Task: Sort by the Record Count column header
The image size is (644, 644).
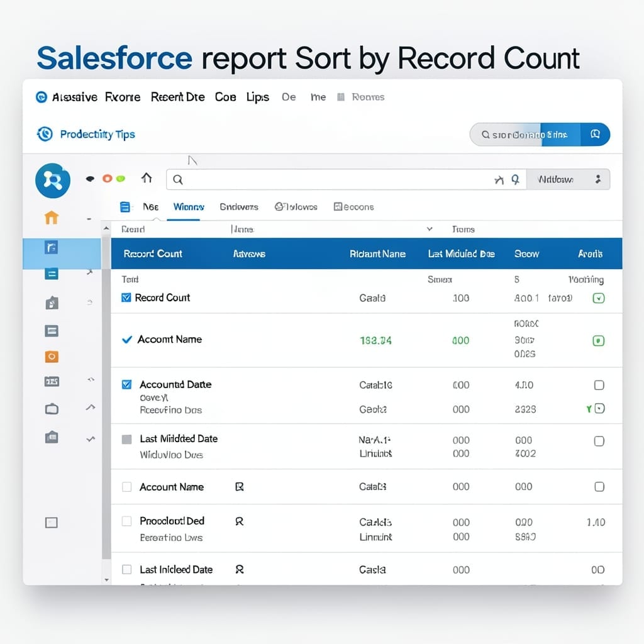Action: coord(153,254)
